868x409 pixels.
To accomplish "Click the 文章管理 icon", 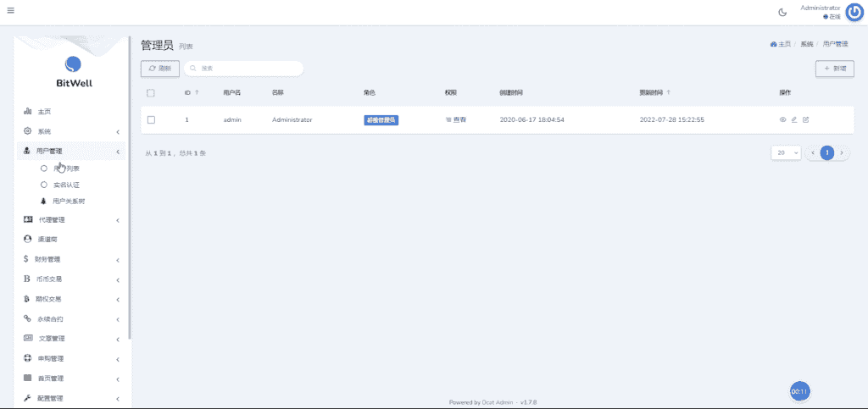I will coord(28,338).
